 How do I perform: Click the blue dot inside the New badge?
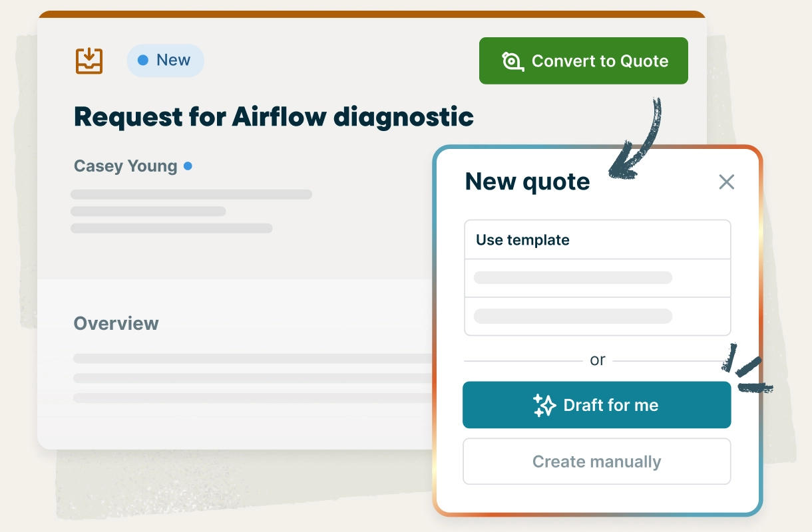(x=142, y=61)
